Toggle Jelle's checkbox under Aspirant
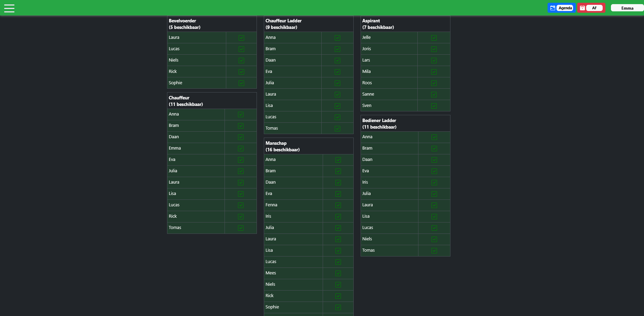Screen dimensions: 644x316 coord(434,37)
